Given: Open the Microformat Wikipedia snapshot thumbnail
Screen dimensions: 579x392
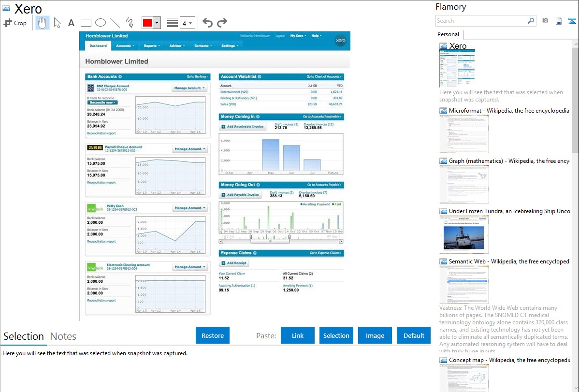Looking at the screenshot, I should click(x=464, y=134).
